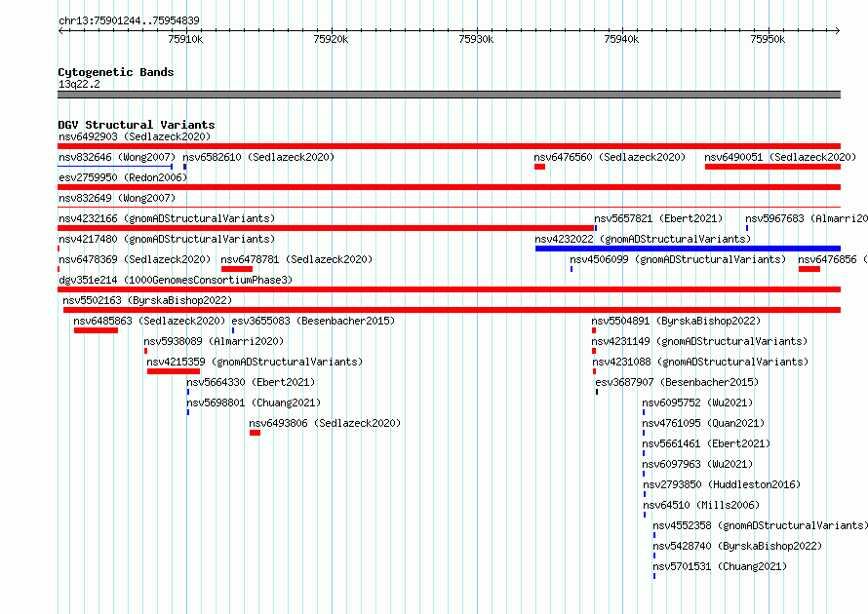Screen dimensions: 868x614
Task: Select the nsv5657821 (Ebert2021) label
Action: click(x=658, y=218)
